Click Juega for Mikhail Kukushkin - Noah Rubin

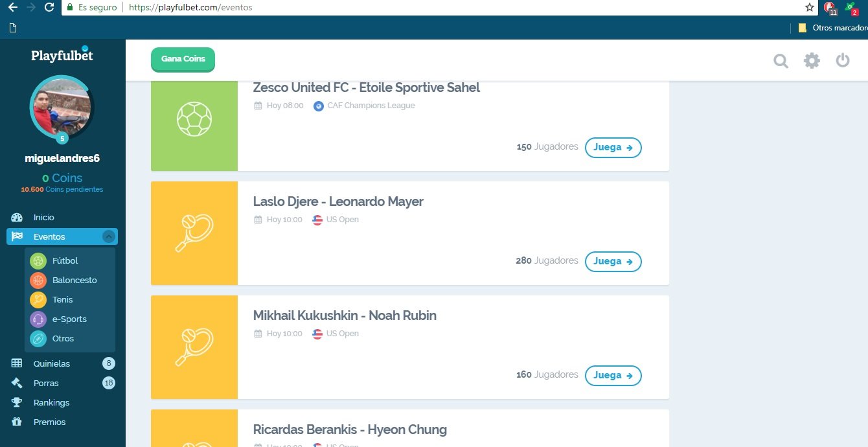point(613,375)
